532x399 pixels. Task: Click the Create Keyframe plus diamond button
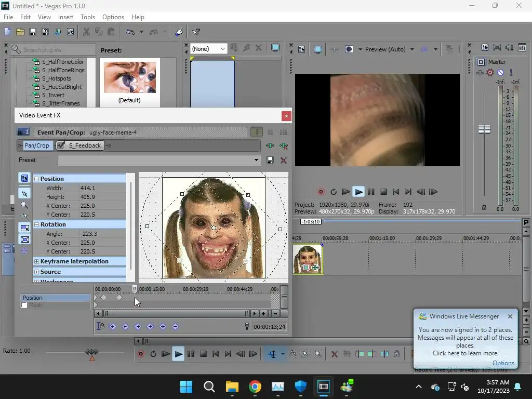[x=163, y=326]
